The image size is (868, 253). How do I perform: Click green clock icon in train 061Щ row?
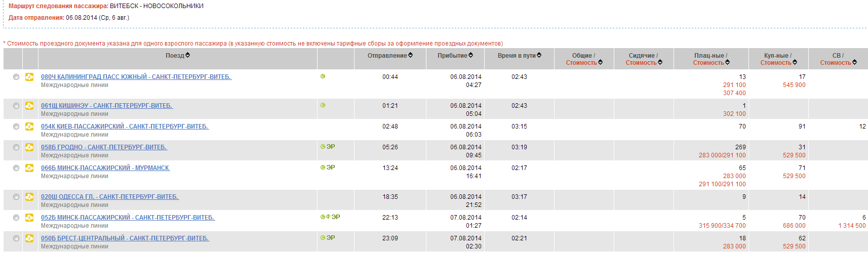[x=323, y=105]
